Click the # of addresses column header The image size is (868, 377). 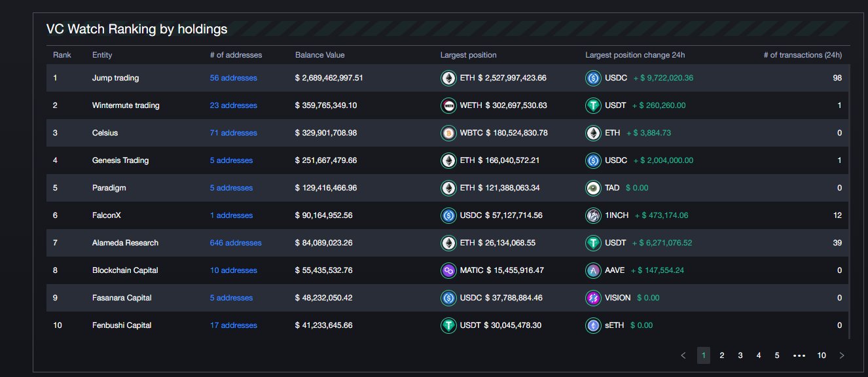pyautogui.click(x=236, y=55)
